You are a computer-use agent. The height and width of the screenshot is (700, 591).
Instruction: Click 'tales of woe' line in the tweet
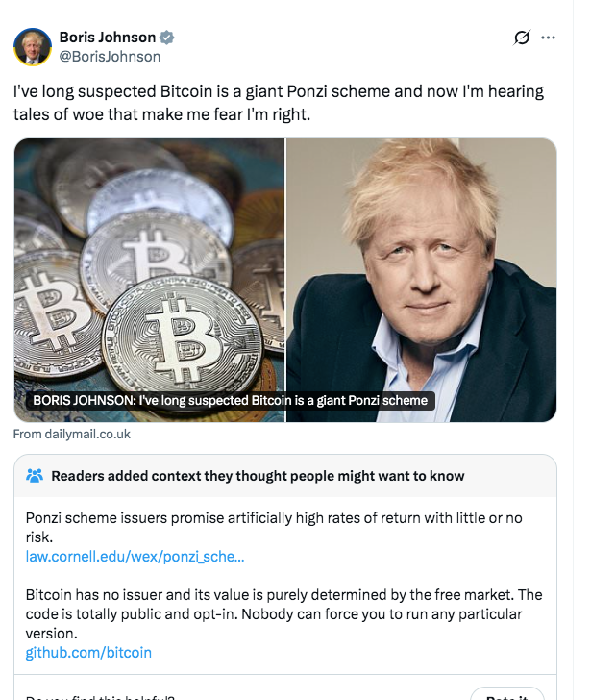click(162, 115)
